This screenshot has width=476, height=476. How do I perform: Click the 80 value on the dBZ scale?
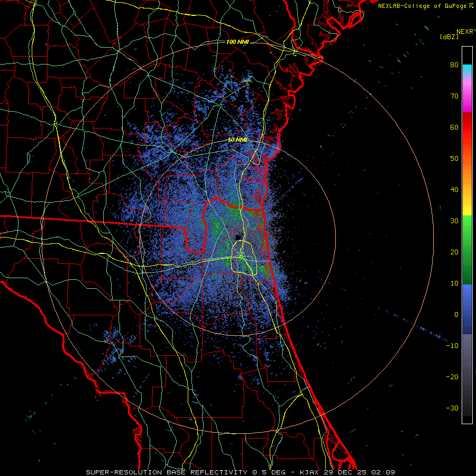tap(454, 65)
